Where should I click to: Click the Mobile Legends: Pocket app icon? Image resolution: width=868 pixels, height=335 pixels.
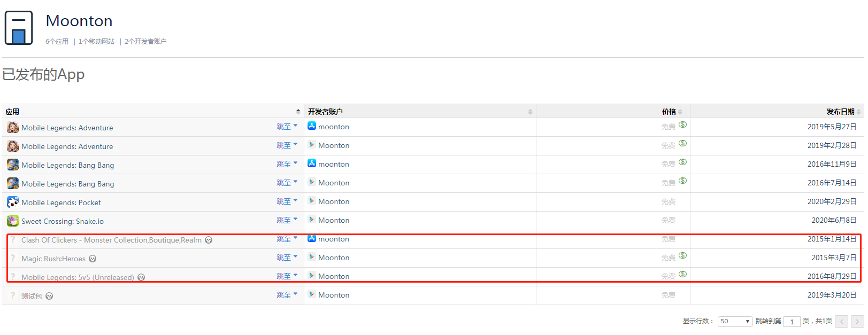point(13,202)
